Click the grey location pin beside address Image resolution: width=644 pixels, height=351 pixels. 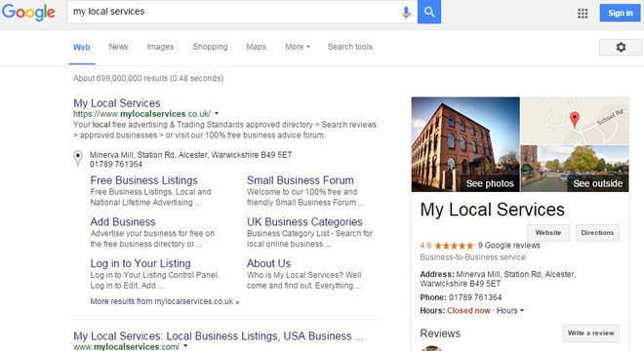[x=78, y=159]
